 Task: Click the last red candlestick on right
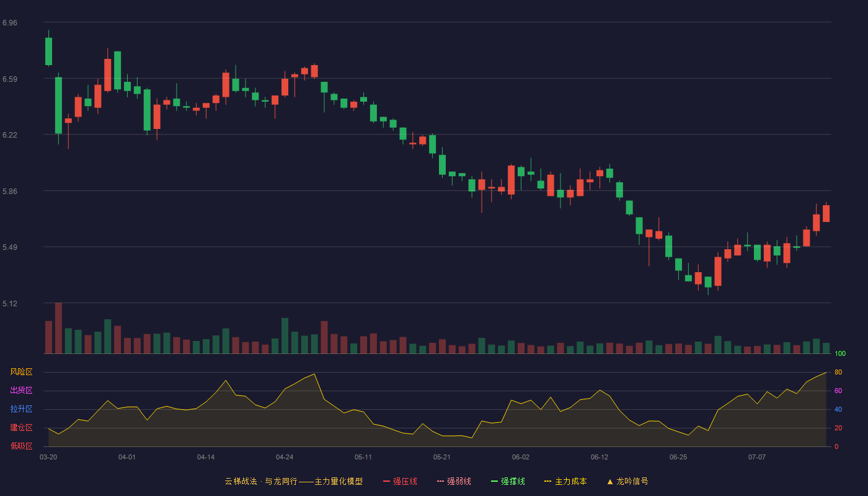[826, 213]
